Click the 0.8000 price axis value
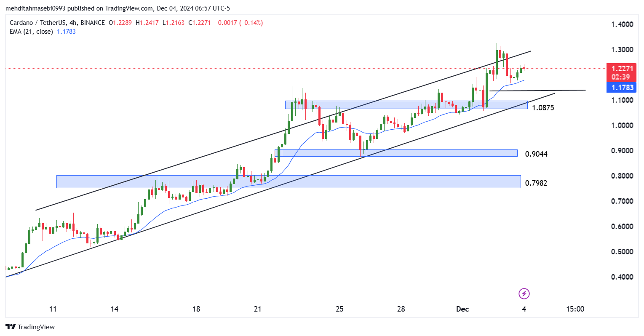This screenshot has width=644, height=336. pos(622,176)
